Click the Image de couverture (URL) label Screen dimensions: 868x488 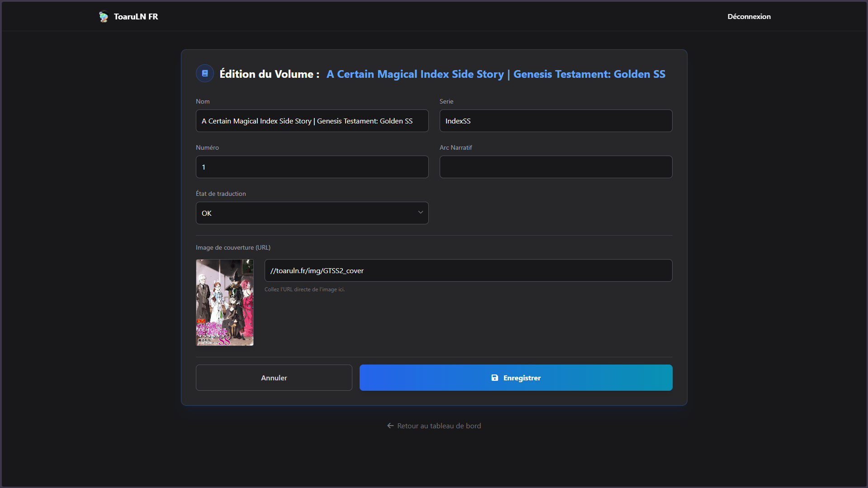click(233, 247)
